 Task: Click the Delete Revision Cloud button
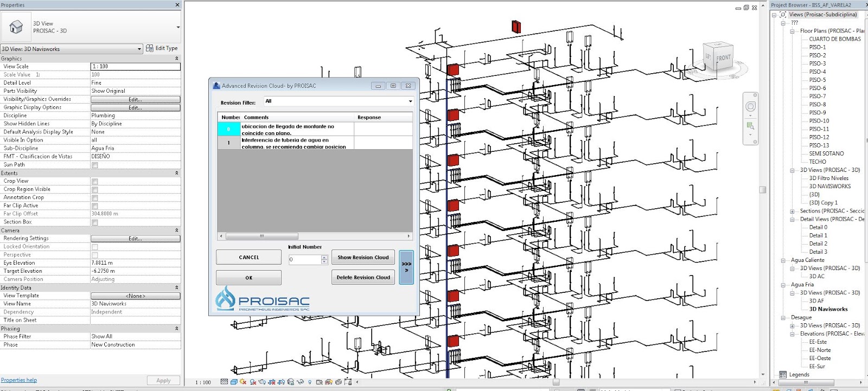point(363,277)
